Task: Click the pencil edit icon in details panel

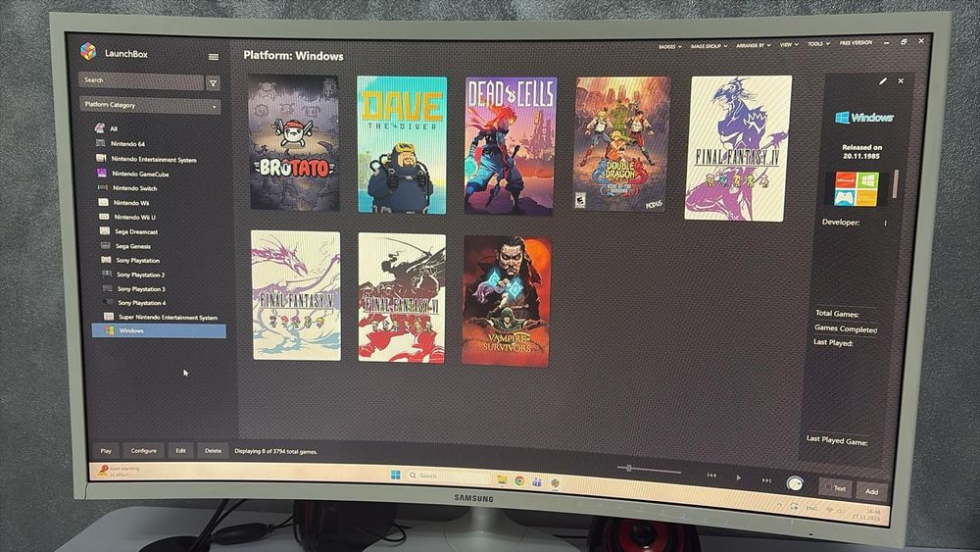Action: 883,81
